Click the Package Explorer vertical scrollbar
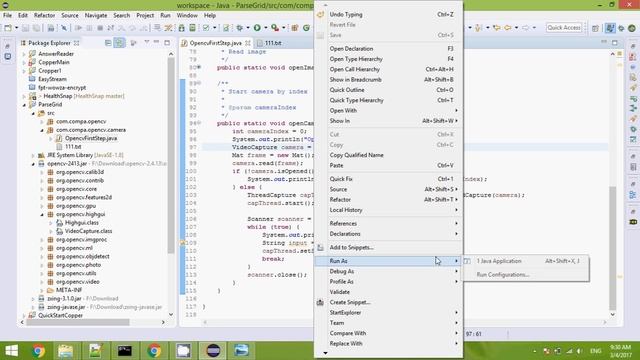The height and width of the screenshot is (360, 640). coord(171,155)
